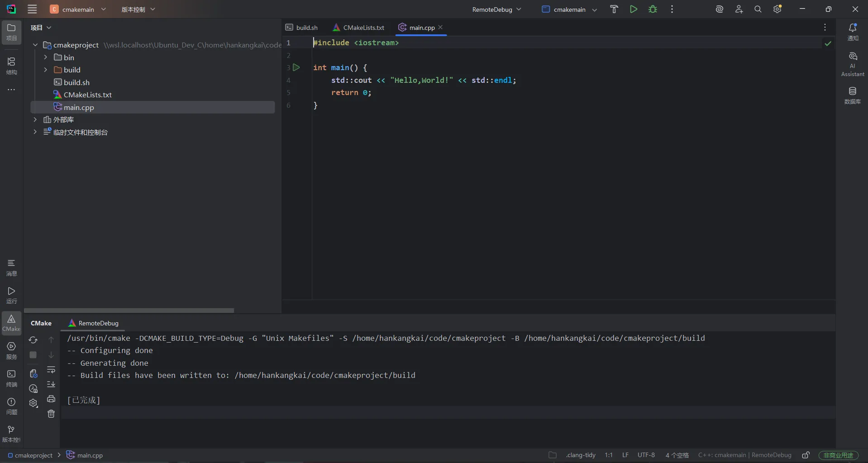Expand the 外部库 node
The height and width of the screenshot is (463, 868).
(x=35, y=119)
